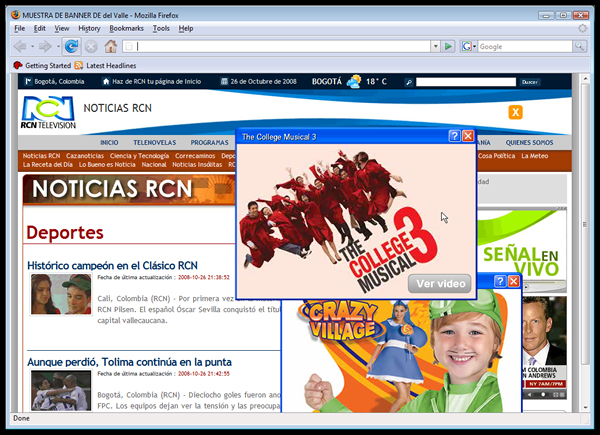Click the weather icon next to 18° C
The height and width of the screenshot is (435, 600).
[354, 81]
